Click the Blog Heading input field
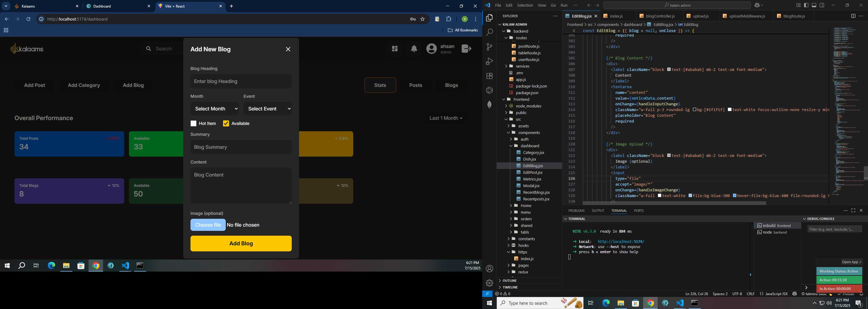This screenshot has width=868, height=309. 241,81
